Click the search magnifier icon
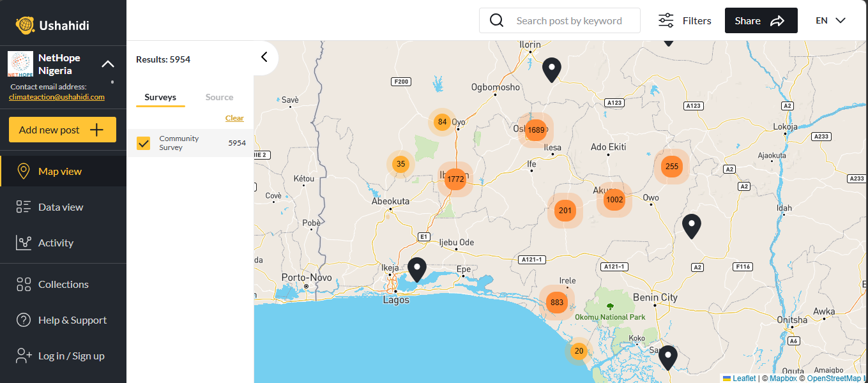The height and width of the screenshot is (383, 868). [496, 20]
